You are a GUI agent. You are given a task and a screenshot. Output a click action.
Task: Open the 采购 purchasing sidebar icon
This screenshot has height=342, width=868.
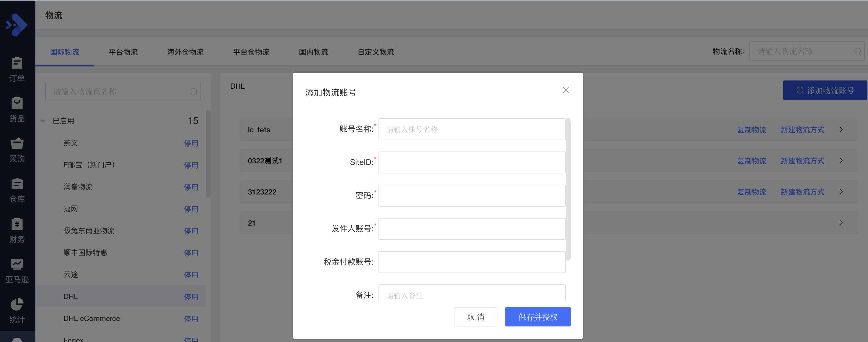(x=17, y=150)
